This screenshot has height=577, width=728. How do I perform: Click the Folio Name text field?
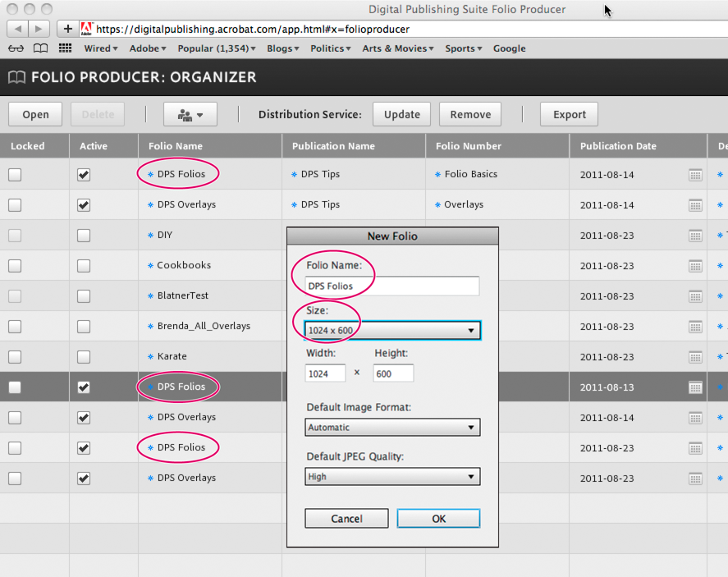point(392,286)
